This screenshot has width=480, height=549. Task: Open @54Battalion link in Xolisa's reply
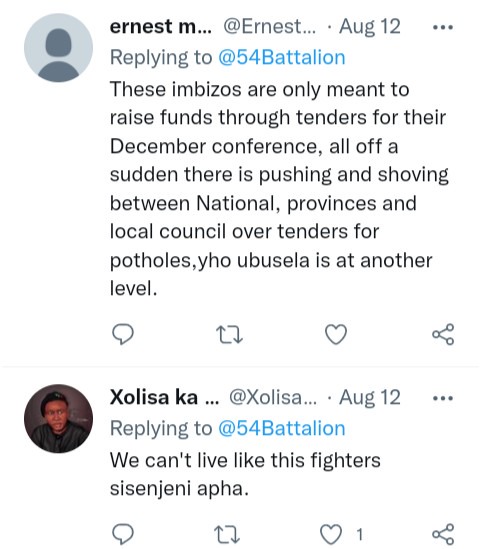click(281, 428)
